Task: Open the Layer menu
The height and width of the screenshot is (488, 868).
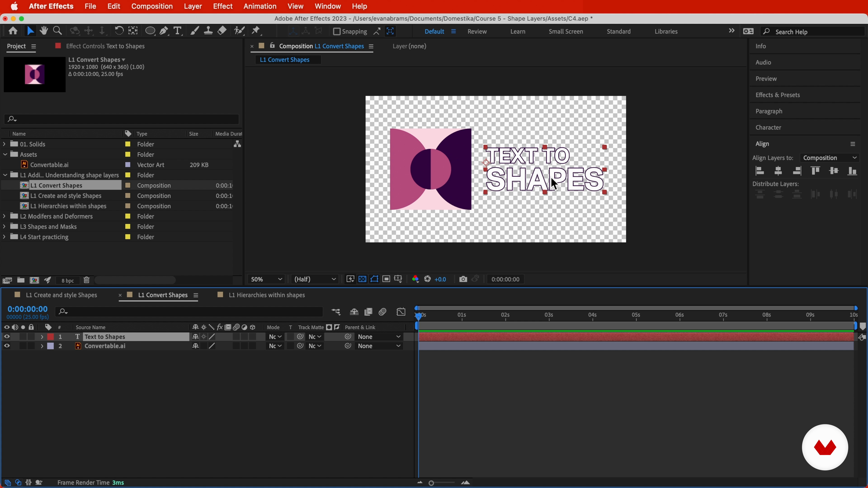Action: [x=193, y=6]
